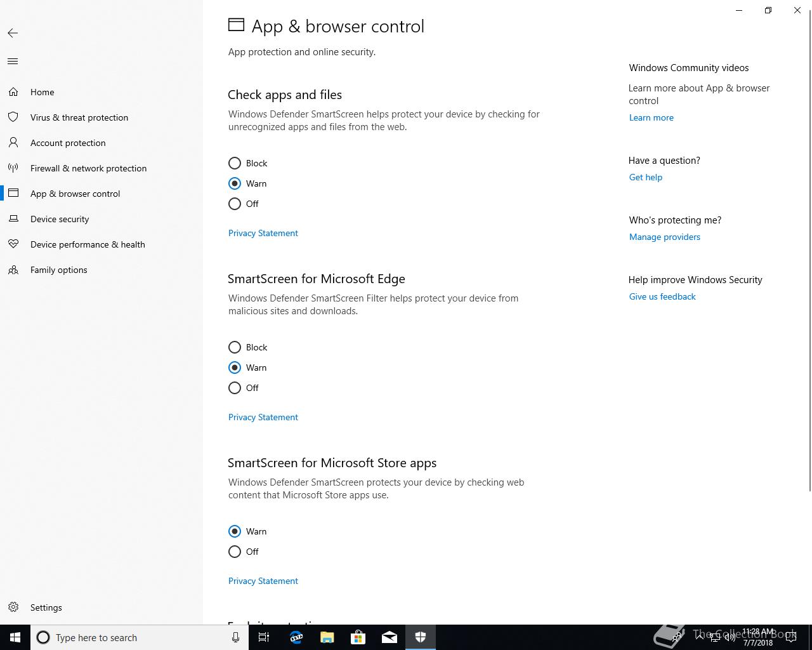This screenshot has width=812, height=650.
Task: Open the Settings gear icon
Action: pos(13,607)
